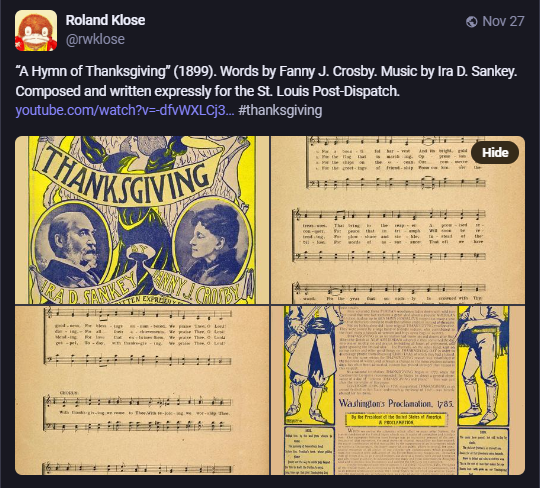540x488 pixels.
Task: Click Ira D. Sankey's portrait in cover image
Action: click(x=71, y=245)
